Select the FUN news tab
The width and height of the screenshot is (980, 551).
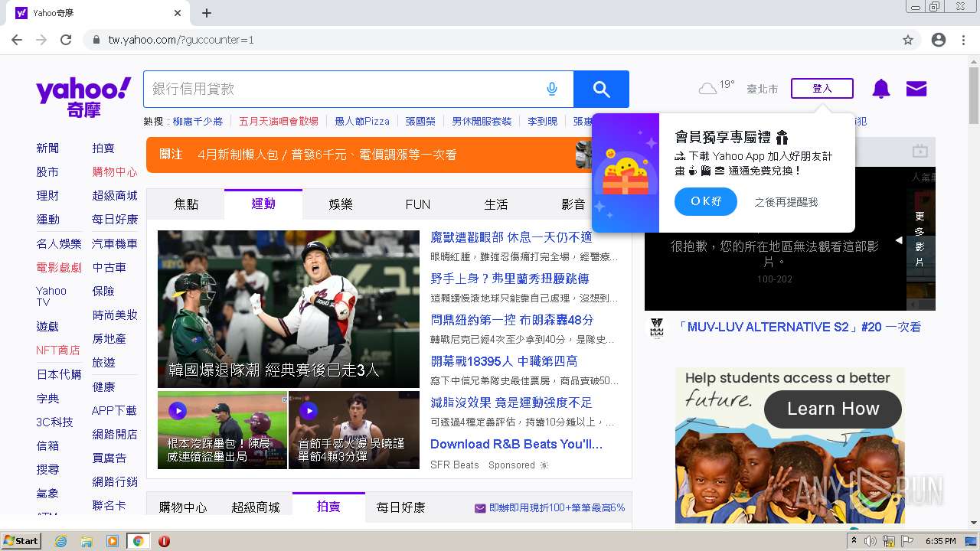[x=418, y=204]
